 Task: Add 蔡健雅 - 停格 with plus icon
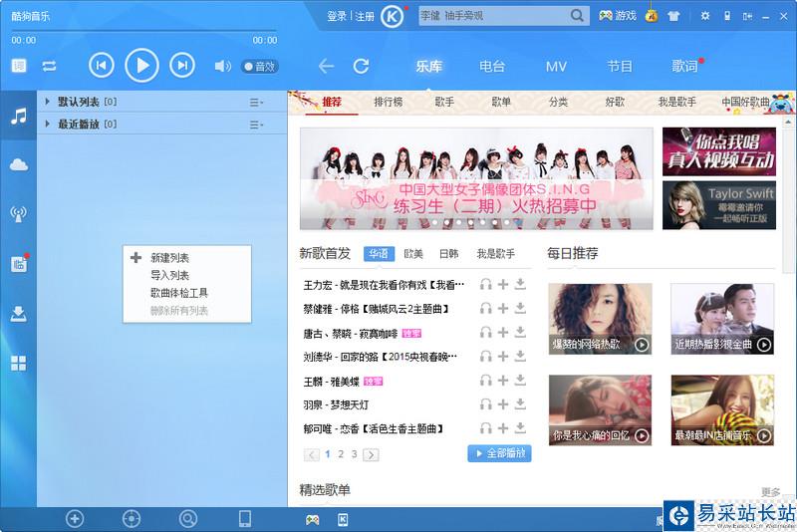pos(503,309)
